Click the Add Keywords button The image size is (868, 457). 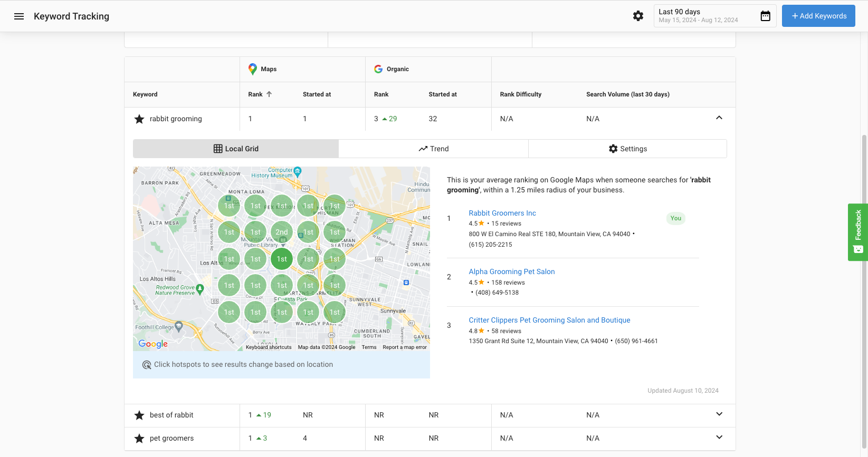(x=818, y=16)
